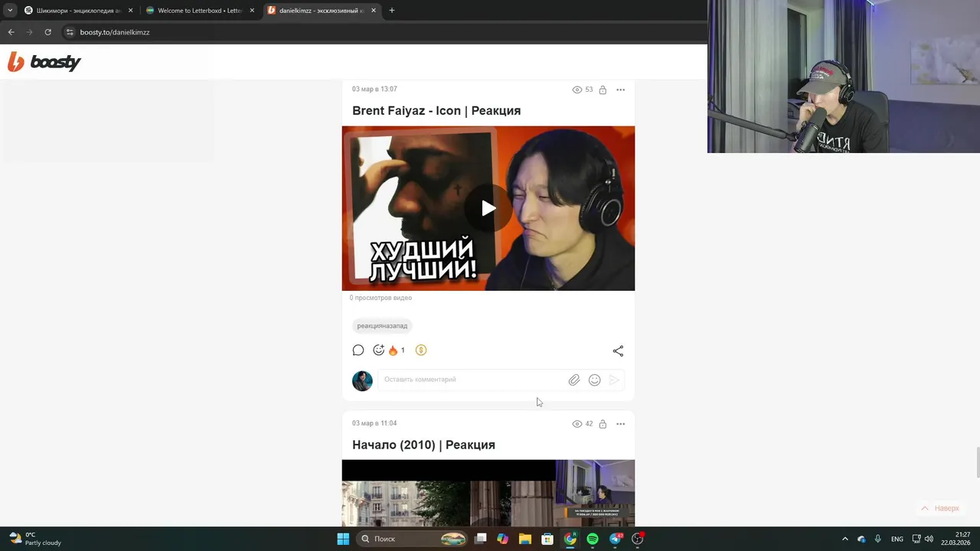The width and height of the screenshot is (980, 551).
Task: Click the microphone tray icon
Action: (x=877, y=539)
